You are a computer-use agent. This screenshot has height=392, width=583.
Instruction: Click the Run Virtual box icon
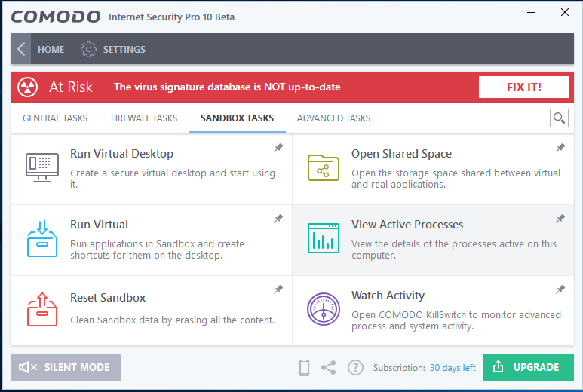click(42, 238)
